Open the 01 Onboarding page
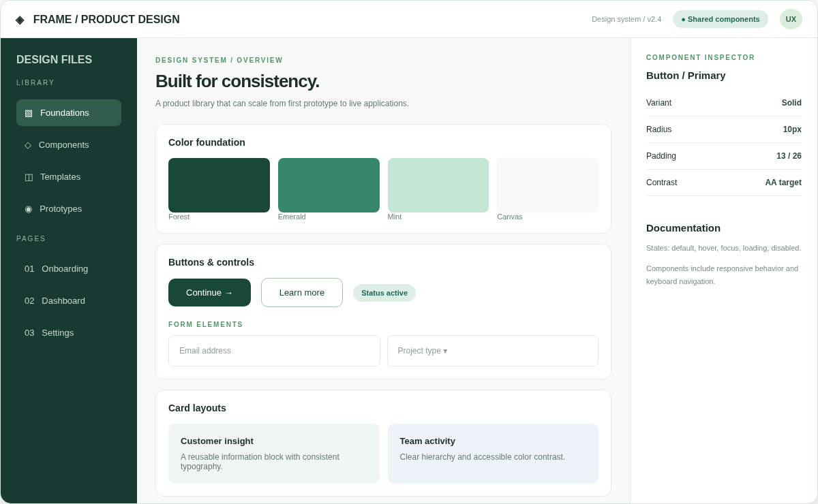 pos(69,269)
